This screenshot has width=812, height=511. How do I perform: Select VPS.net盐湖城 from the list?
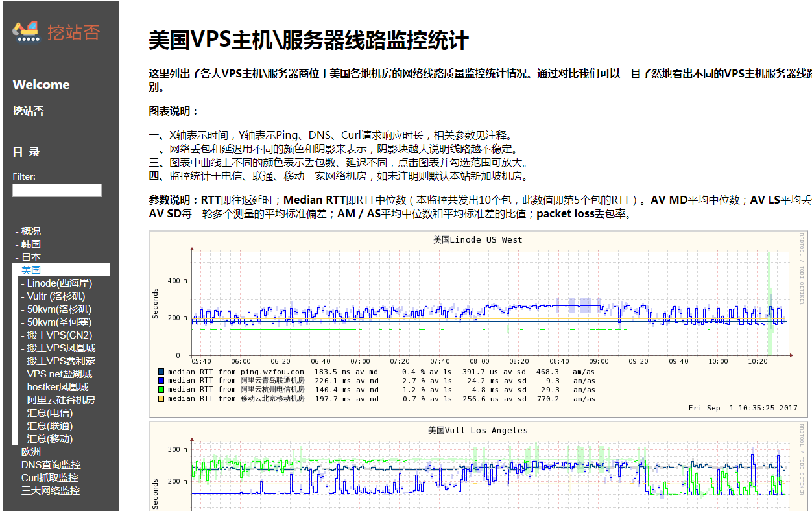60,374
